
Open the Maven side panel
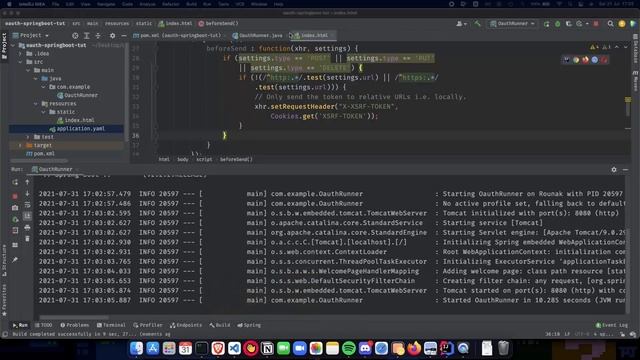click(x=635, y=81)
